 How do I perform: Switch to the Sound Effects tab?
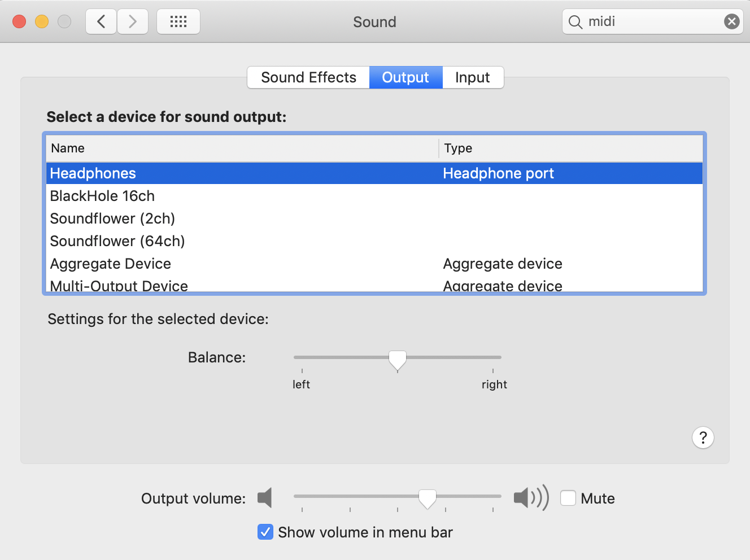tap(308, 77)
